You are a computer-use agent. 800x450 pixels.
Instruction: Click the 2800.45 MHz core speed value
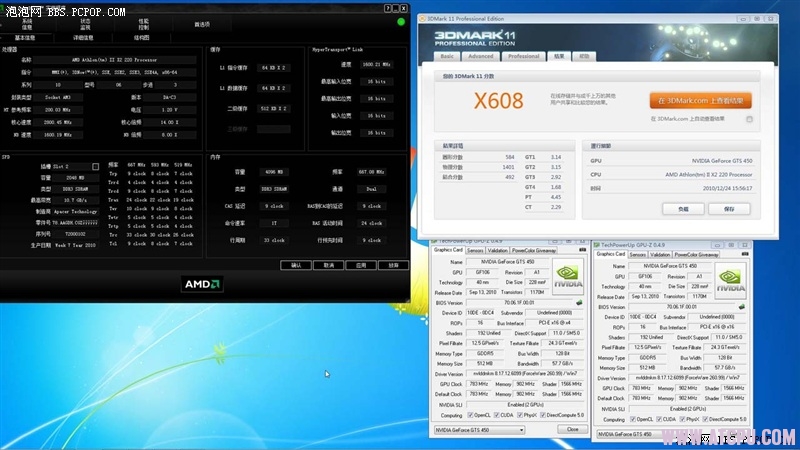(58, 122)
